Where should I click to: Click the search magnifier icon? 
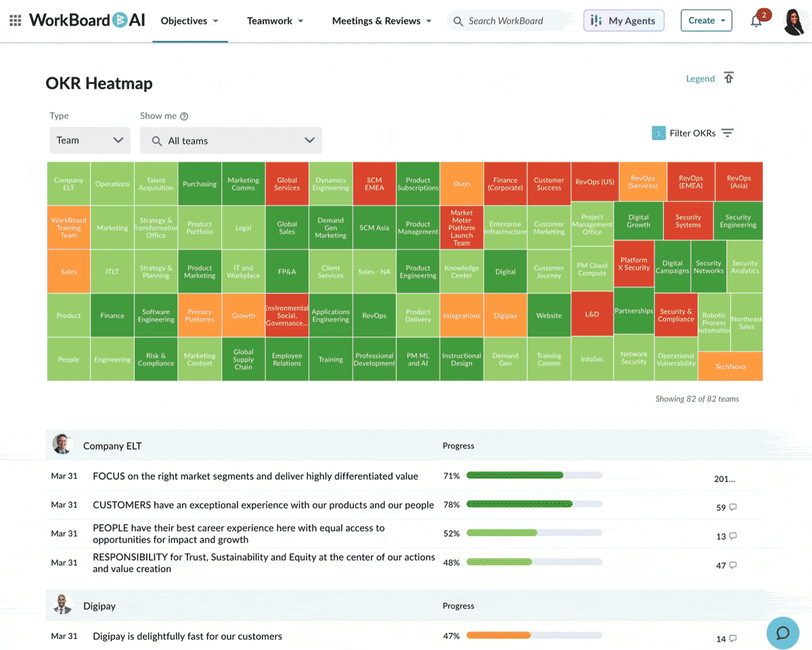pyautogui.click(x=459, y=21)
